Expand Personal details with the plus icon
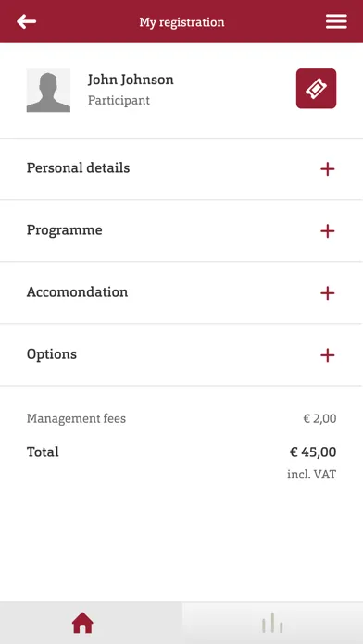Viewport: 363px width, 644px height. coord(327,169)
